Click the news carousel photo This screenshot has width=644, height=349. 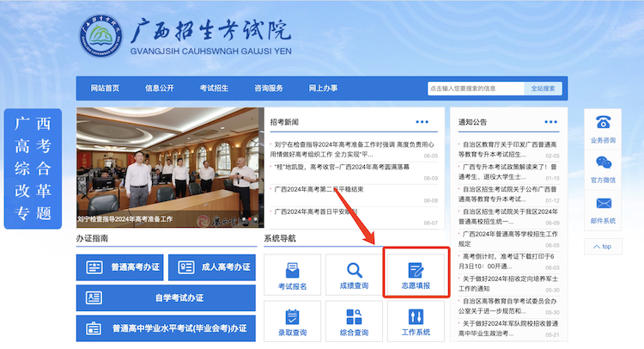(170, 169)
